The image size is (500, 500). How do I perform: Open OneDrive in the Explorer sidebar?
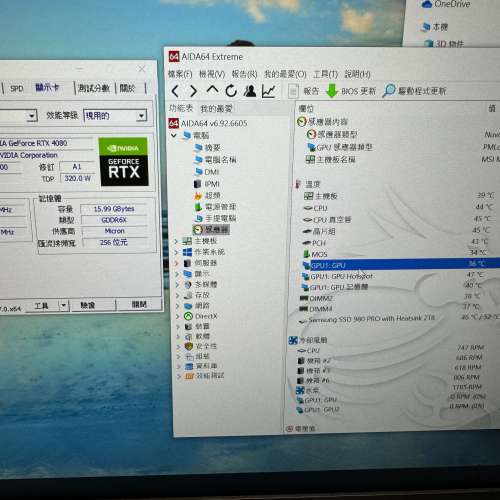tap(446, 4)
